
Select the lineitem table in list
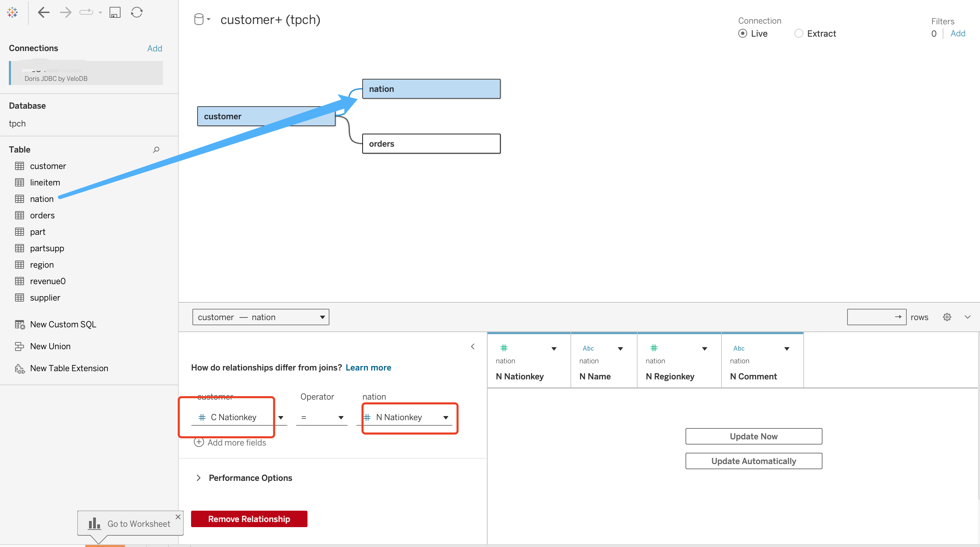tap(45, 183)
